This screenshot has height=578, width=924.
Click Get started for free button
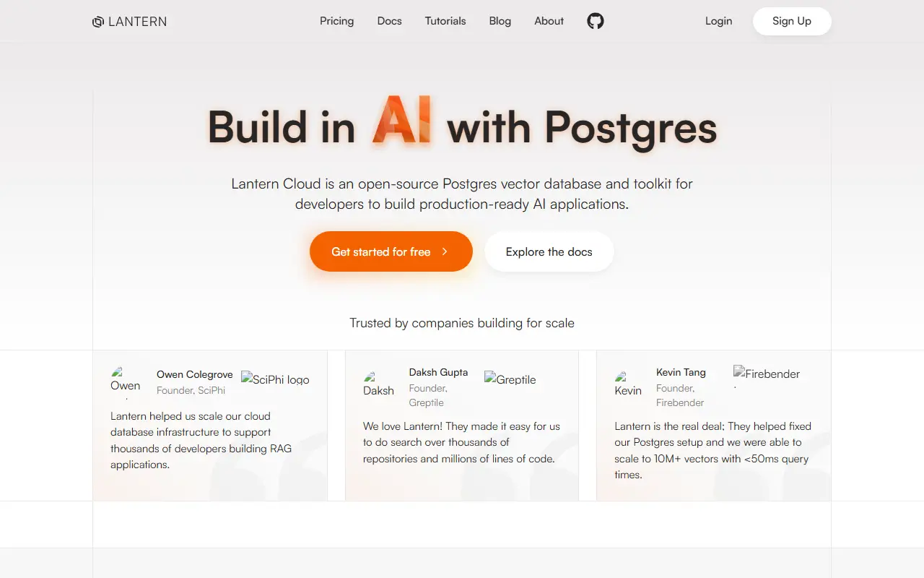(391, 251)
